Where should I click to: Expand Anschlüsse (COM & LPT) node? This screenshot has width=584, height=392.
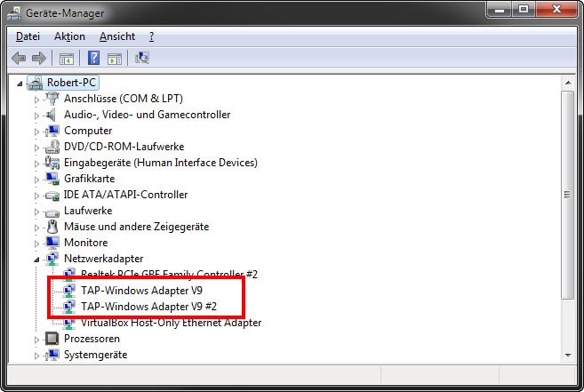coord(36,100)
